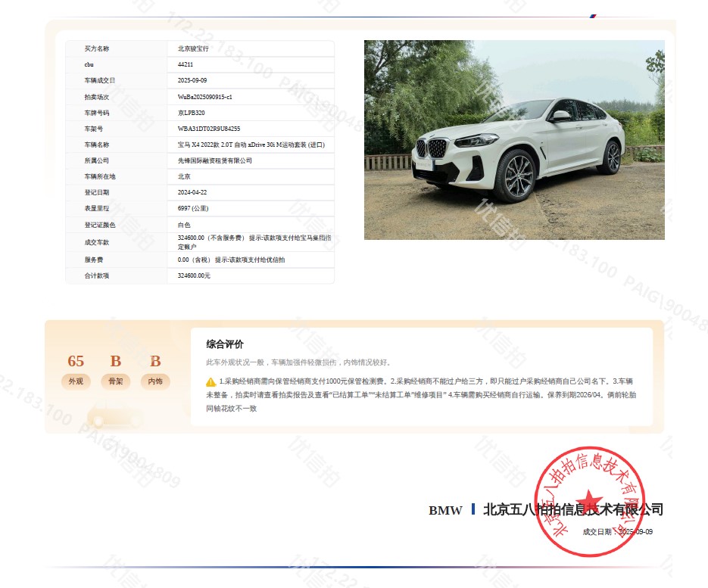Open the white BMW X4 photo
708x588 pixels.
click(x=514, y=140)
